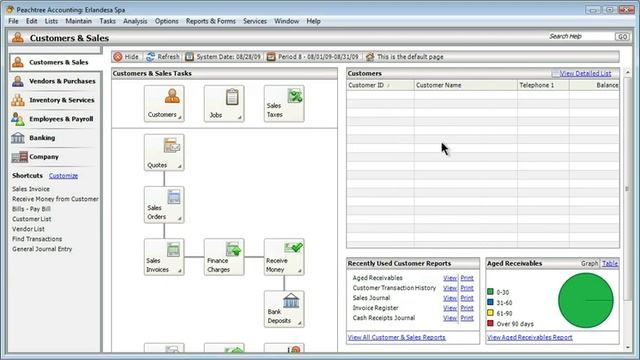Open the Bills - Pay Bill shortcut
The height and width of the screenshot is (360, 640).
[31, 209]
